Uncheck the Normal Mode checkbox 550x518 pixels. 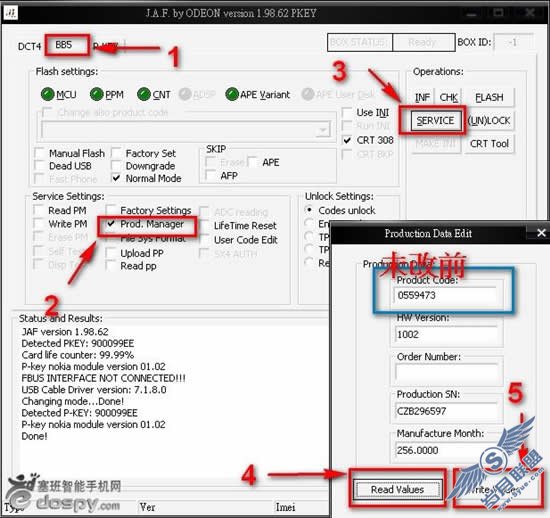[x=116, y=178]
